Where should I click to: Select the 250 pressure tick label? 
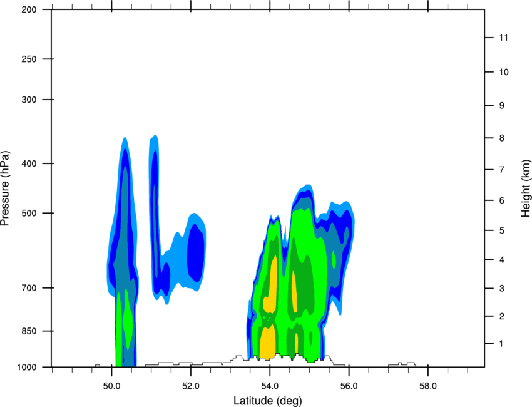29,59
